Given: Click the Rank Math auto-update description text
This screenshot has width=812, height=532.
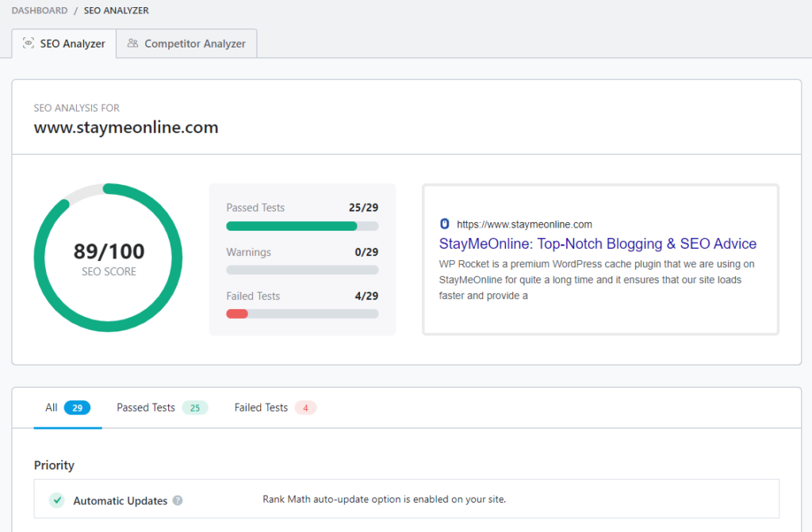Looking at the screenshot, I should coord(385,499).
